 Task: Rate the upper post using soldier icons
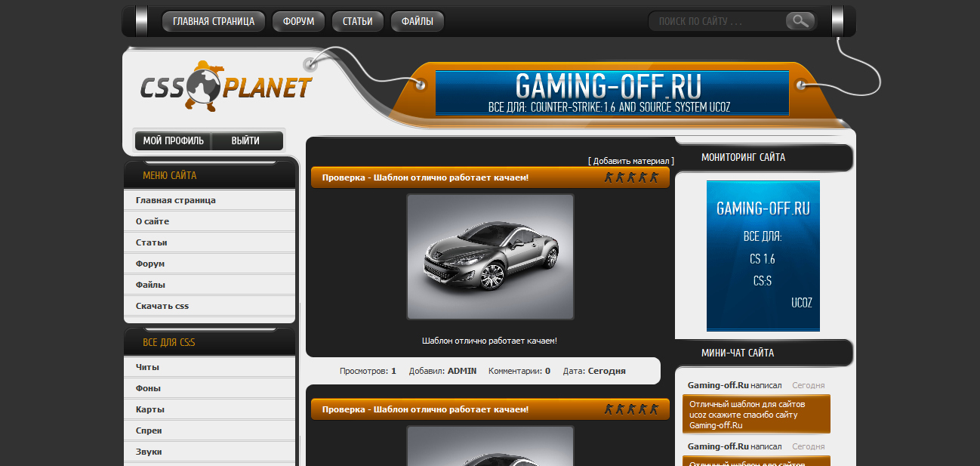631,177
